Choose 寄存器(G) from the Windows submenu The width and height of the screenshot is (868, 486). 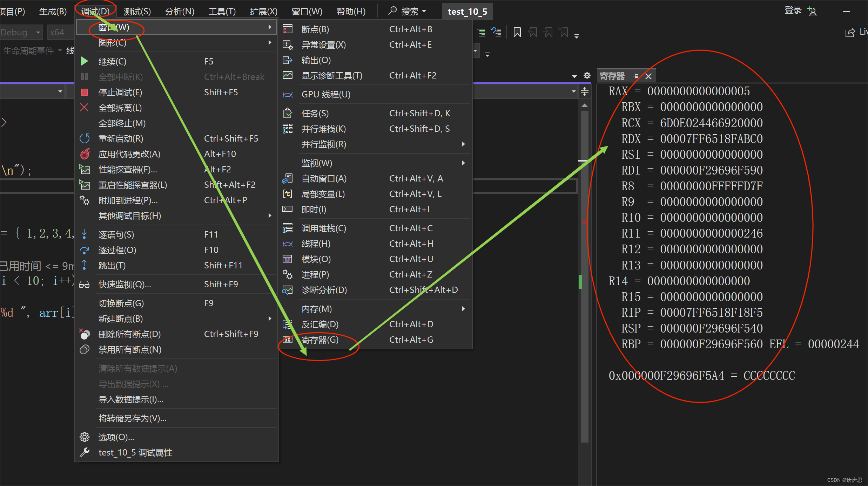point(376,340)
